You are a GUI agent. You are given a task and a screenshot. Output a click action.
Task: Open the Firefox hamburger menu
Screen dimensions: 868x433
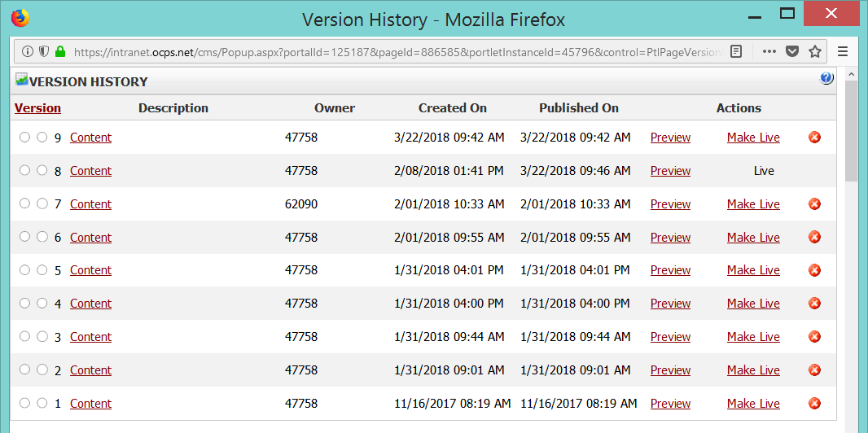[843, 51]
